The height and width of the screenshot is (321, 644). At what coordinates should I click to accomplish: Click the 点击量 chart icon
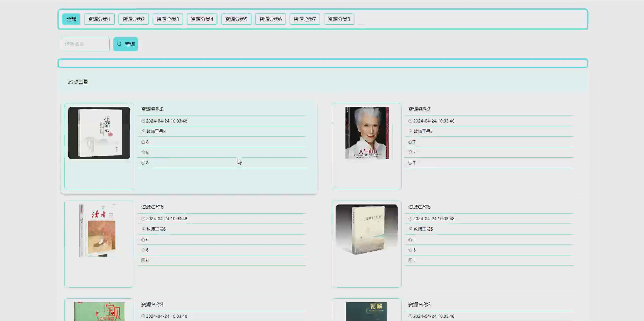(70, 82)
